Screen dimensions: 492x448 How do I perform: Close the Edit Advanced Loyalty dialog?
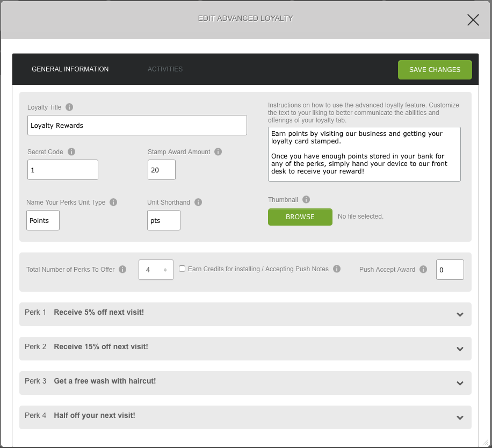[x=473, y=20]
